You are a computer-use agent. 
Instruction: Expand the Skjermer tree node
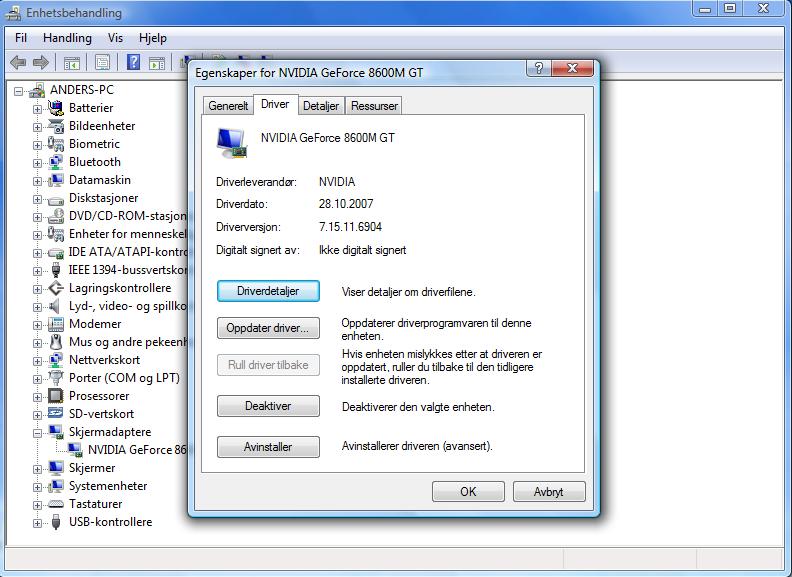click(37, 469)
